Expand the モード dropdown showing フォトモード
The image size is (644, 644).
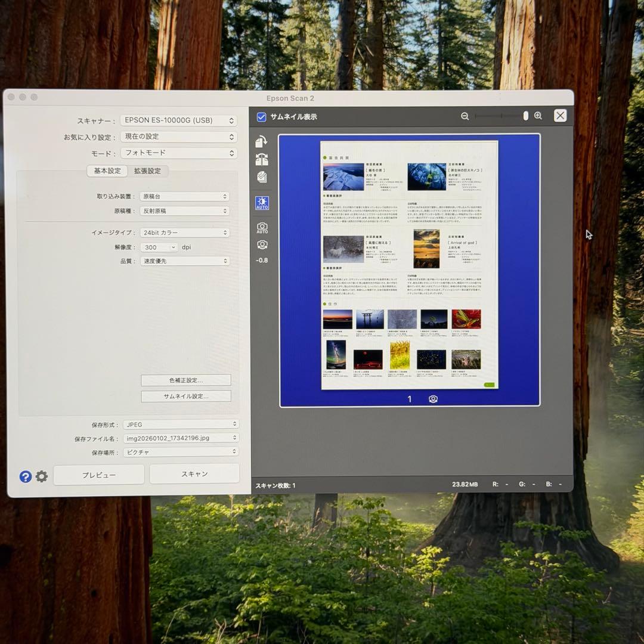[x=178, y=153]
